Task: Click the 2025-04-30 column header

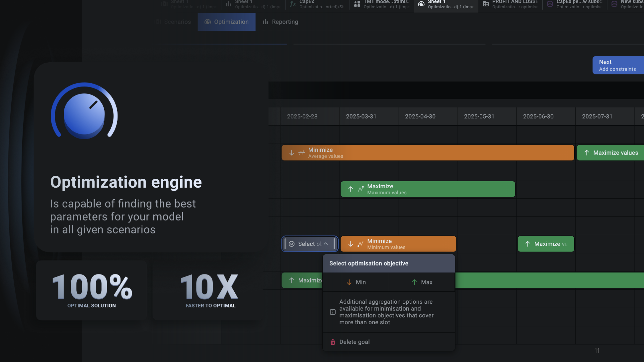Action: [420, 116]
